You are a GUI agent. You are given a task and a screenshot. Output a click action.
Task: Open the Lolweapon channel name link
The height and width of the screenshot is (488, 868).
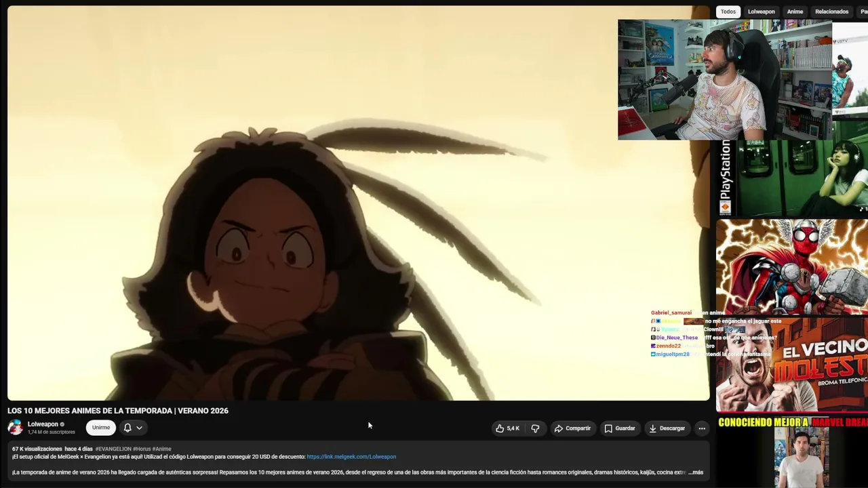[x=43, y=424]
